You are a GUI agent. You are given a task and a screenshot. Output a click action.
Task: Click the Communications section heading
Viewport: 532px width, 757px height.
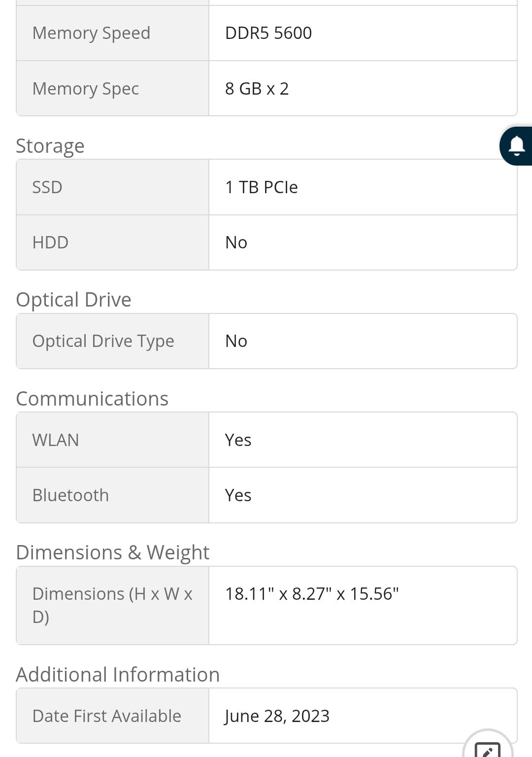(92, 399)
